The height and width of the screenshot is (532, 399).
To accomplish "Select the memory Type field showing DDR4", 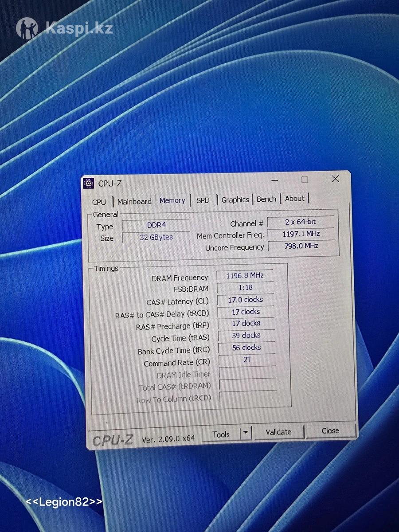I will click(x=156, y=225).
